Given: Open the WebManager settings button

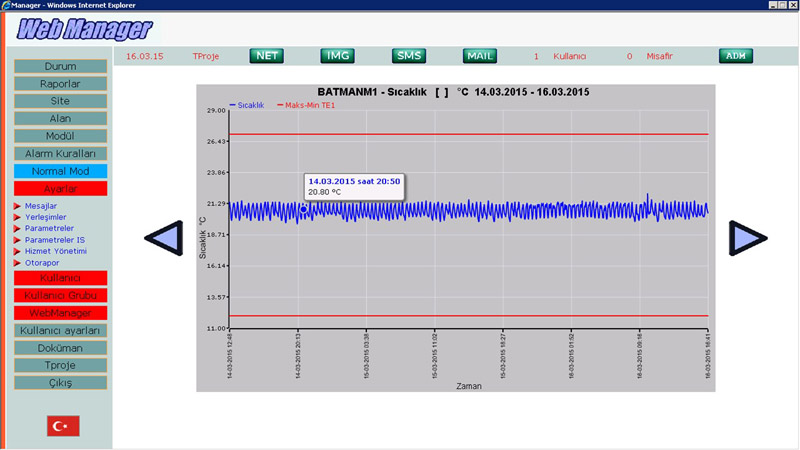Looking at the screenshot, I should pyautogui.click(x=60, y=313).
